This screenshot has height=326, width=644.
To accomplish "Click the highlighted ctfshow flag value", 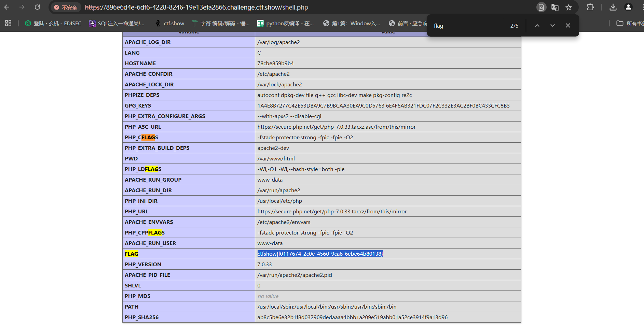I will (x=320, y=254).
